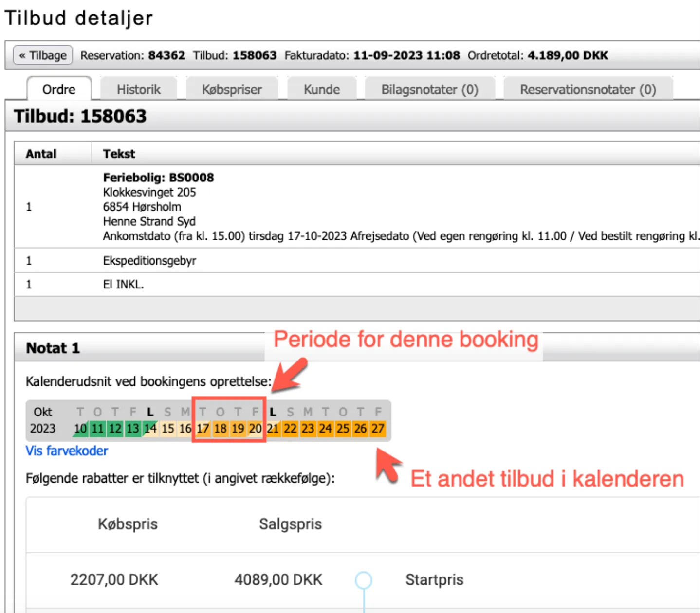This screenshot has height=613, width=700.
Task: Open Reservationsnotater (0) tab
Action: (588, 90)
